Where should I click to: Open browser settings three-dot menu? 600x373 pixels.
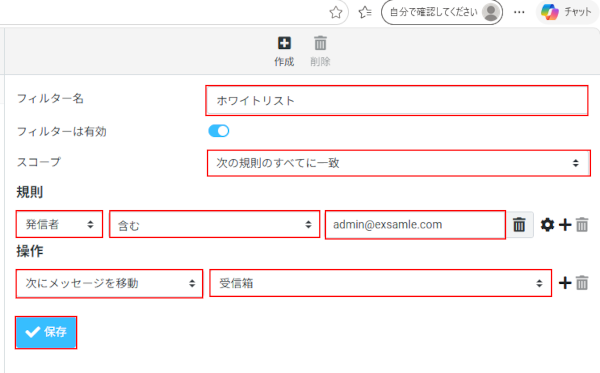coord(519,12)
